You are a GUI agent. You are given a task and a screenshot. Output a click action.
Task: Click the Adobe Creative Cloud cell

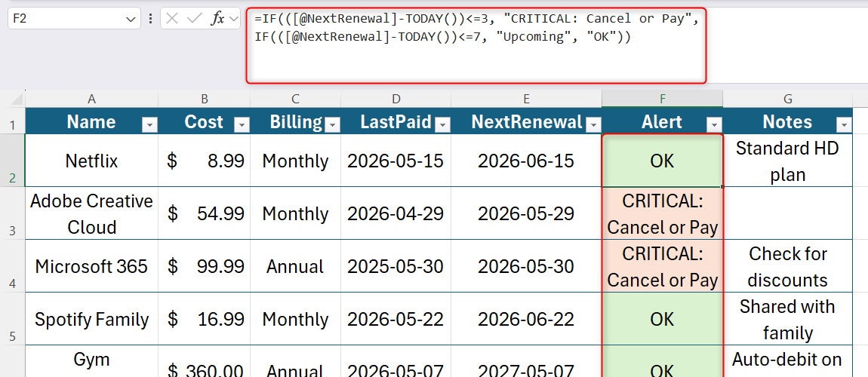click(92, 213)
